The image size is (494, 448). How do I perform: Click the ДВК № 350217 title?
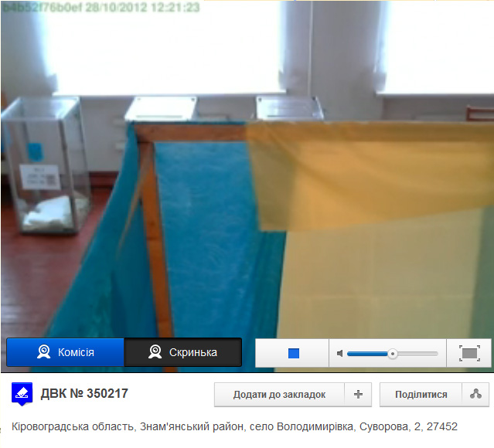click(84, 394)
